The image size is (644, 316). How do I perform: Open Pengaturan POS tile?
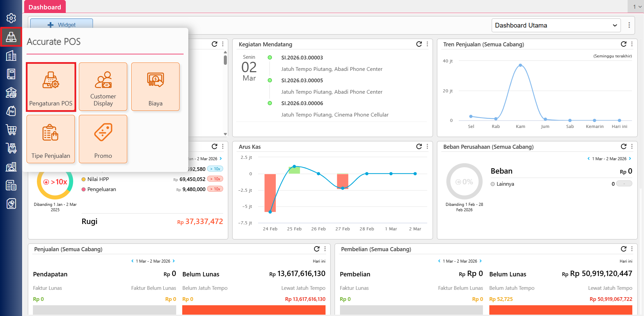point(51,87)
